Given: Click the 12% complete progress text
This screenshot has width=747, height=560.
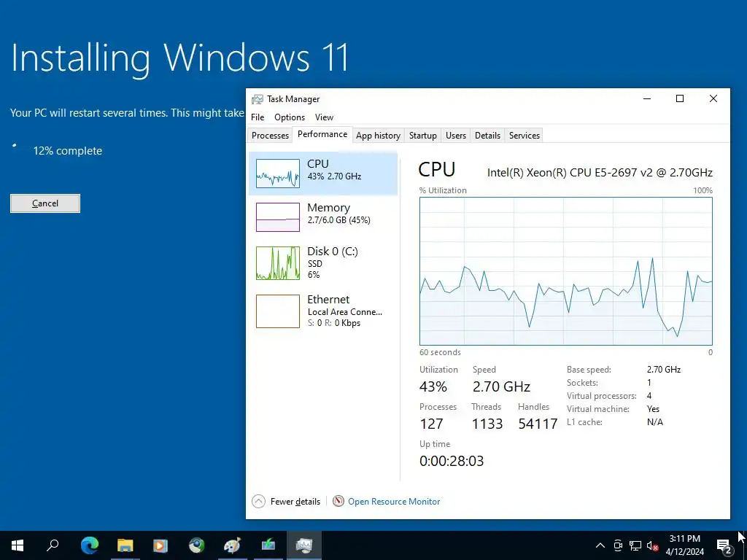Looking at the screenshot, I should point(68,151).
